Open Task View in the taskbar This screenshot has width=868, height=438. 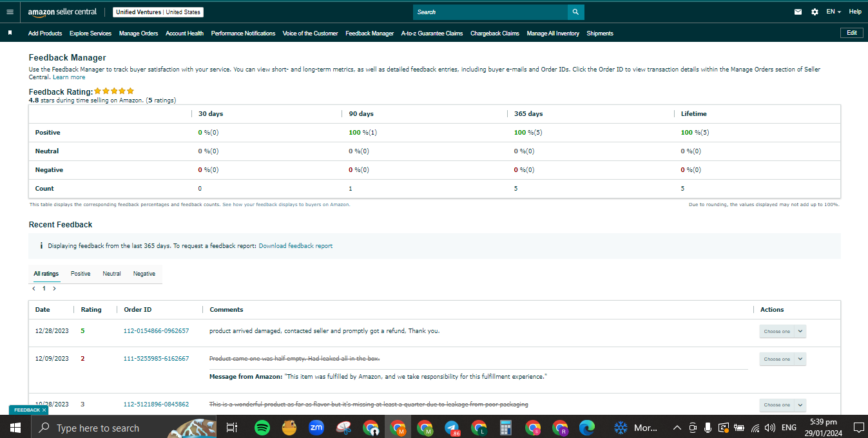(232, 427)
